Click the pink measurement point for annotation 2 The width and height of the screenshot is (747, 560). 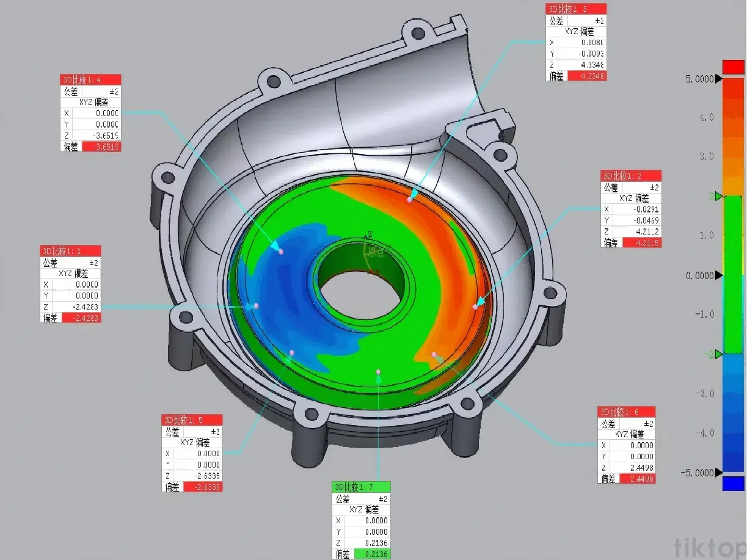475,307
